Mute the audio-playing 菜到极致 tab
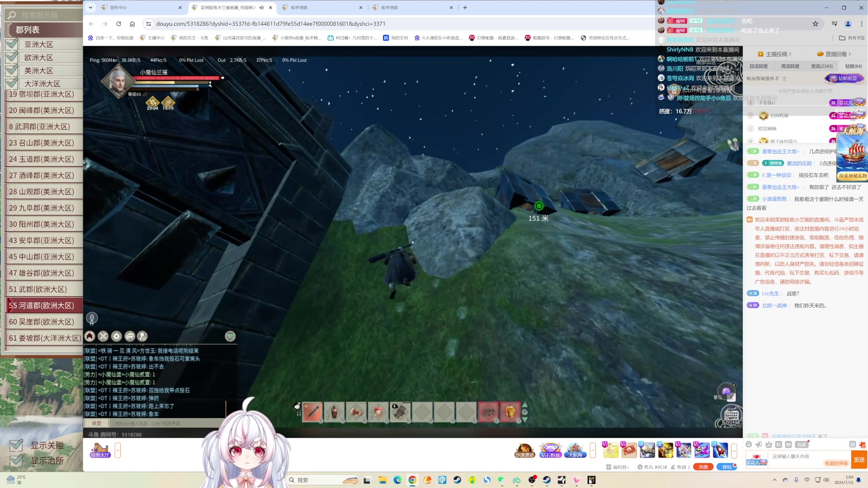 tap(261, 7)
